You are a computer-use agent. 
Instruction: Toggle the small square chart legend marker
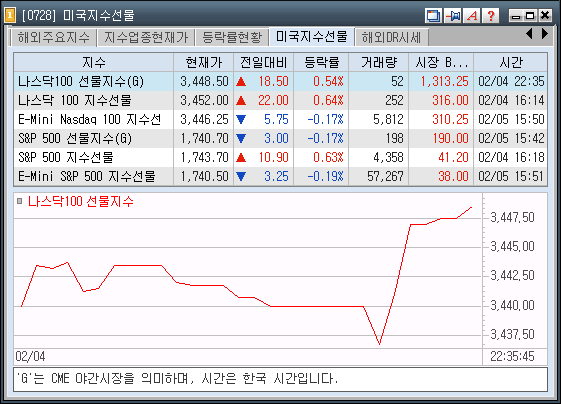pyautogui.click(x=20, y=201)
